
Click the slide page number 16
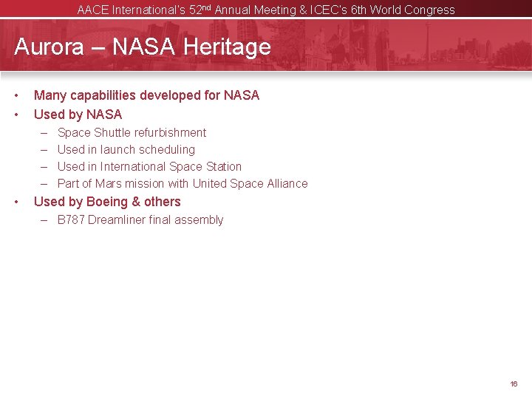coord(514,383)
